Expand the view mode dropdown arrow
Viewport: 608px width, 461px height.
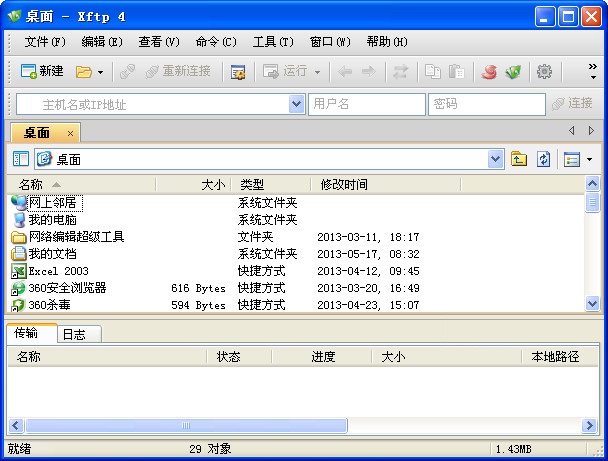[589, 159]
